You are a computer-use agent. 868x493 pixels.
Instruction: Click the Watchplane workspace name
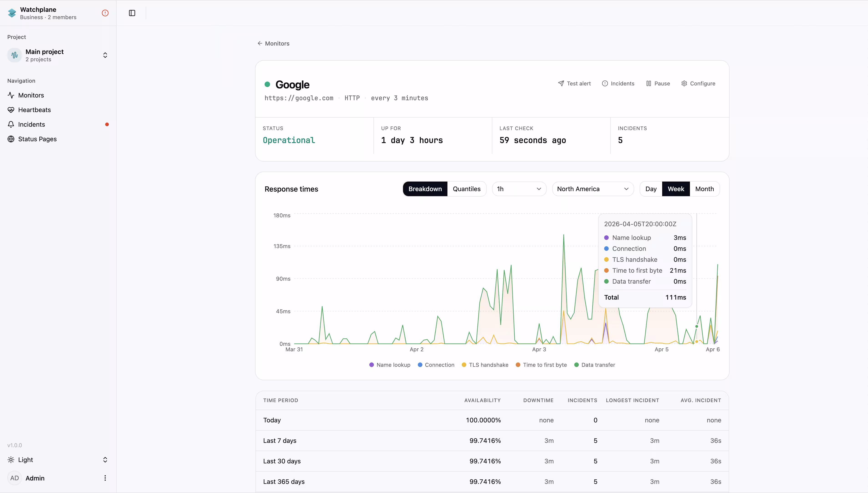click(38, 10)
